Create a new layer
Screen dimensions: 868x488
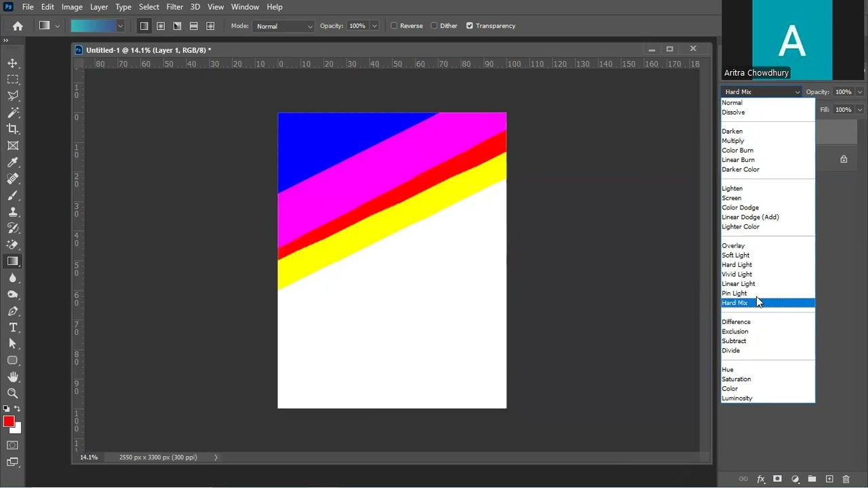click(829, 479)
